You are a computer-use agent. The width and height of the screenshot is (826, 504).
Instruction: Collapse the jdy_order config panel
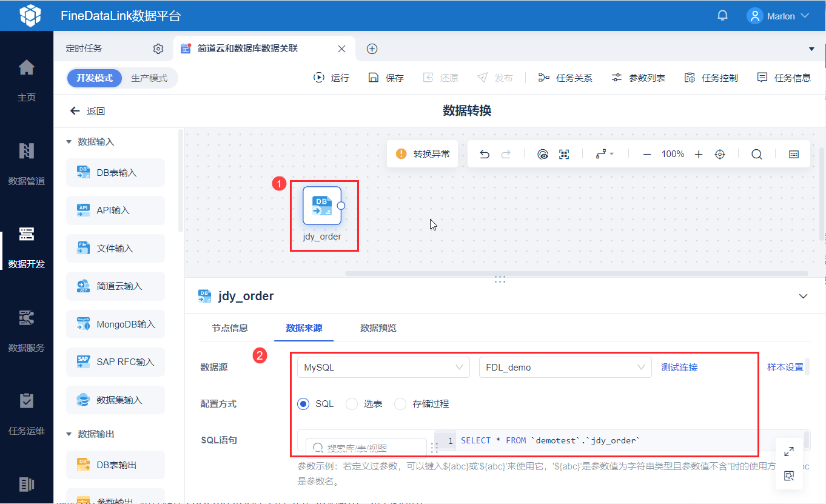(804, 297)
